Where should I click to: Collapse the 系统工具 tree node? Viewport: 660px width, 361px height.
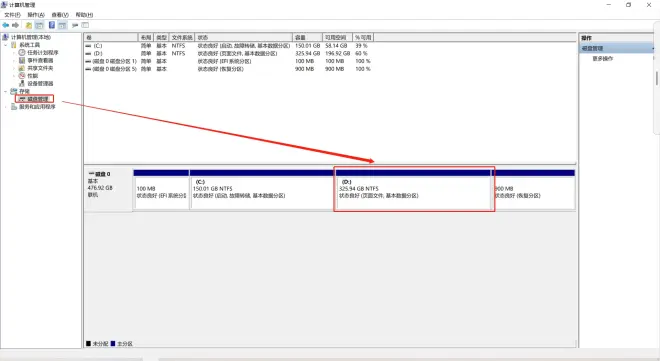(5, 45)
